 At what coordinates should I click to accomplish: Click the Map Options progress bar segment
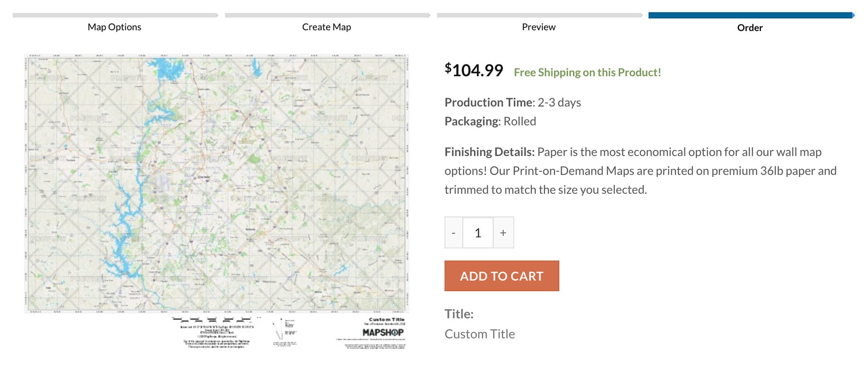114,14
